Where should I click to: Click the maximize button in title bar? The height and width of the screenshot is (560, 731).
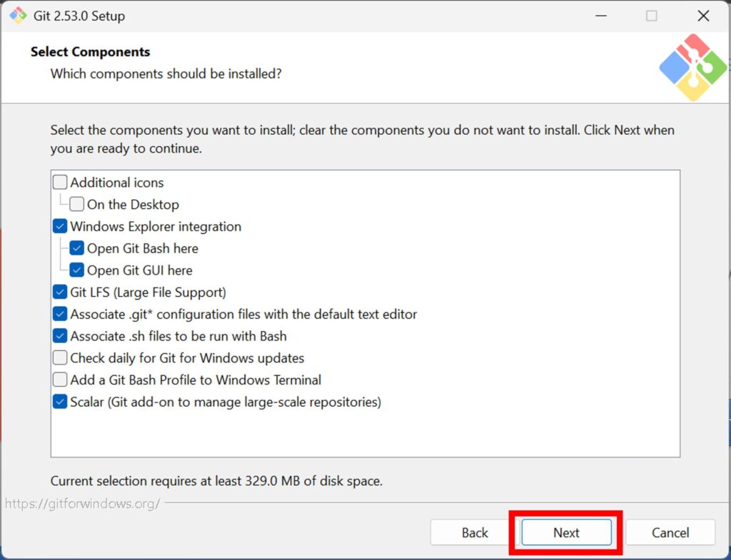[652, 16]
